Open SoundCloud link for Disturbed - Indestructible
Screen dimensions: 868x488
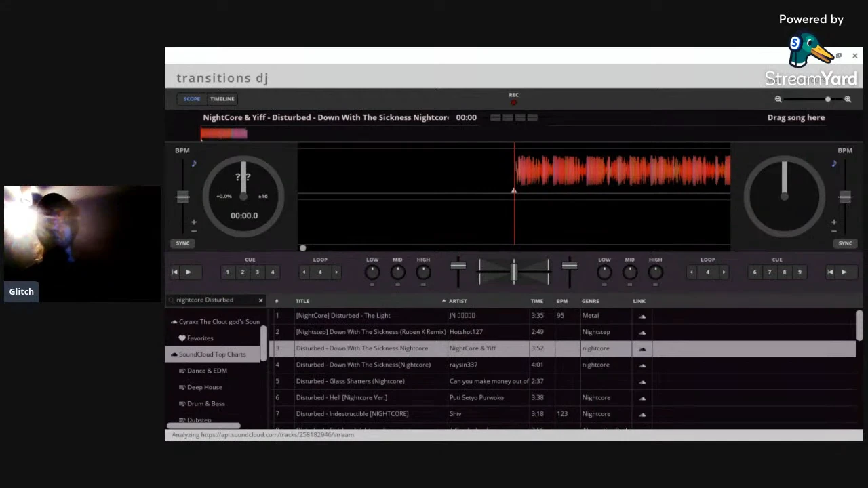click(642, 414)
